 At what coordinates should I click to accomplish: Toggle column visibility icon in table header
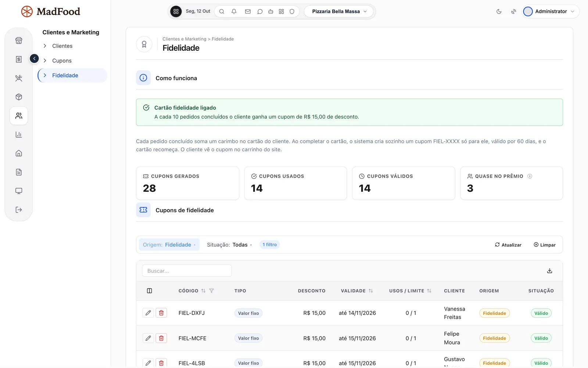pos(149,291)
